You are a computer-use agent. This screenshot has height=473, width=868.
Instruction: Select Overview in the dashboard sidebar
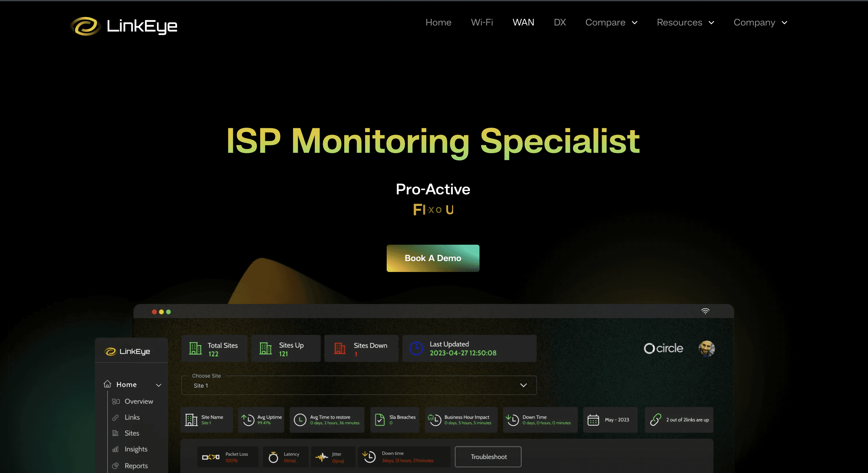[139, 401]
